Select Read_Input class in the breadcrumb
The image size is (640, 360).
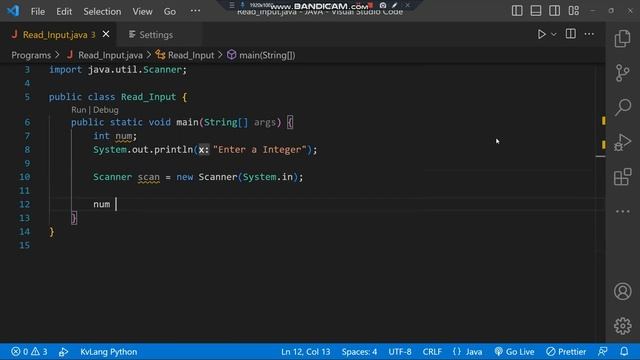click(x=191, y=55)
